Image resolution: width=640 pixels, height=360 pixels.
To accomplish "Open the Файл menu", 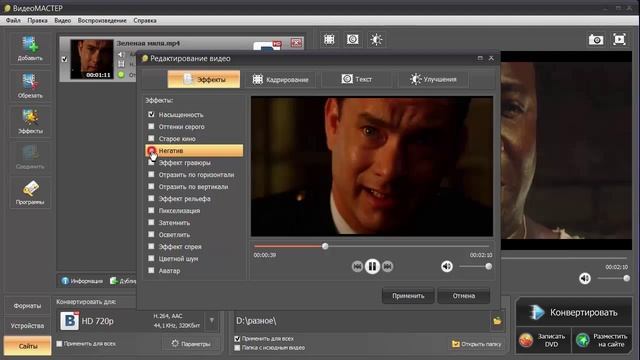I will (13, 20).
